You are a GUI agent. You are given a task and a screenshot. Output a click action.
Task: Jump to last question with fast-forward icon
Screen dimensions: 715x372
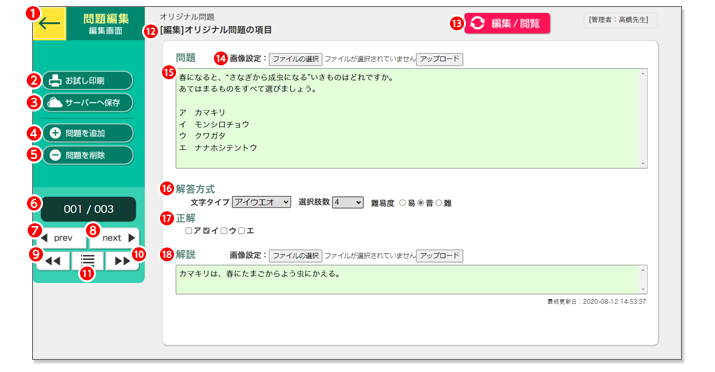(x=122, y=261)
